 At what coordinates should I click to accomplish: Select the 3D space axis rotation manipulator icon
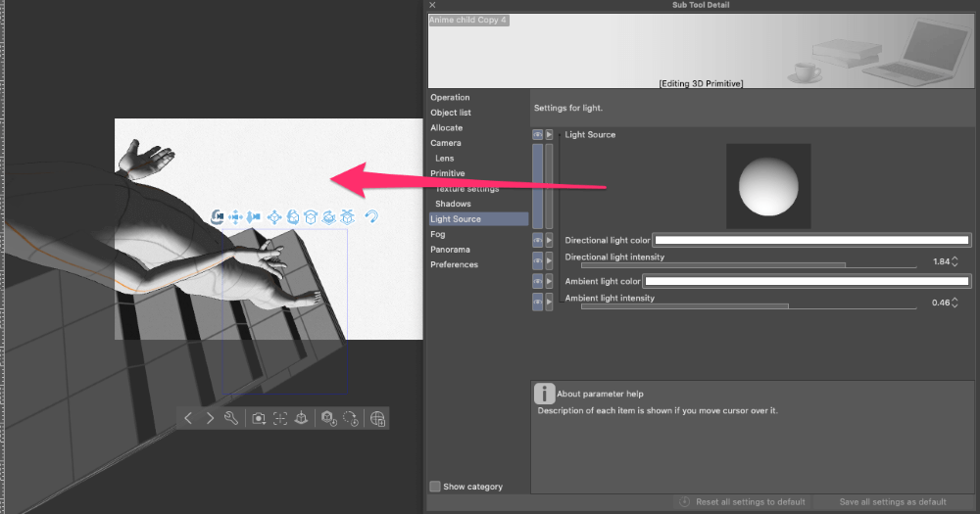(328, 216)
